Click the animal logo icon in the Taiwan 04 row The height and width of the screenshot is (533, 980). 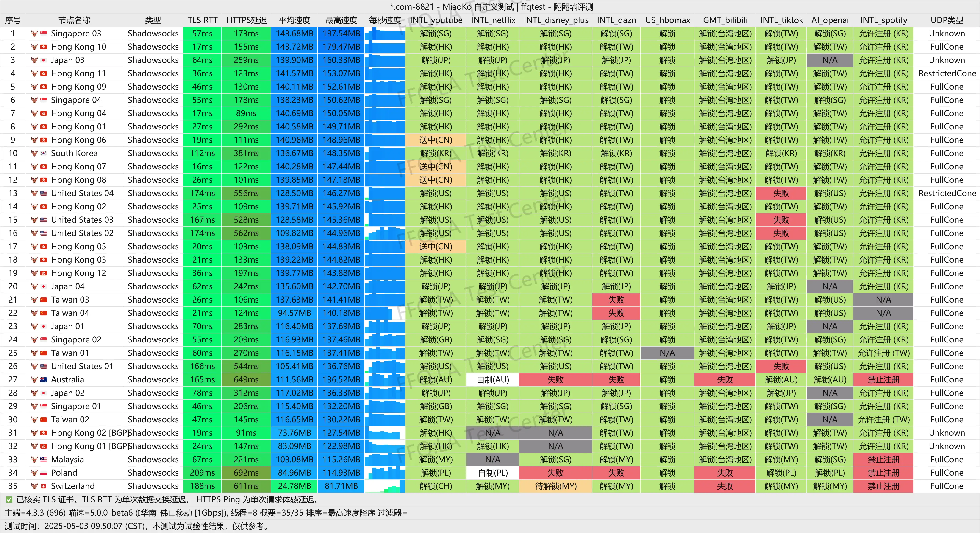point(34,313)
